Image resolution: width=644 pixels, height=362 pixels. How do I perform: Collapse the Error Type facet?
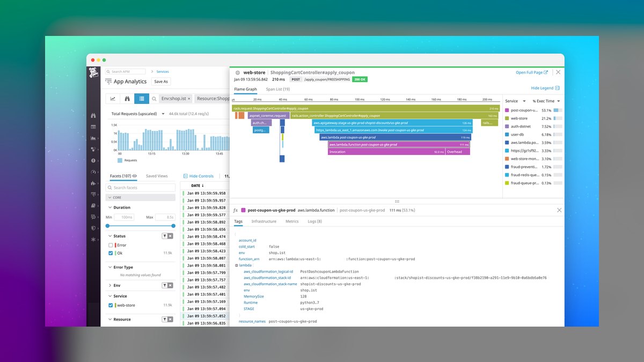point(111,267)
